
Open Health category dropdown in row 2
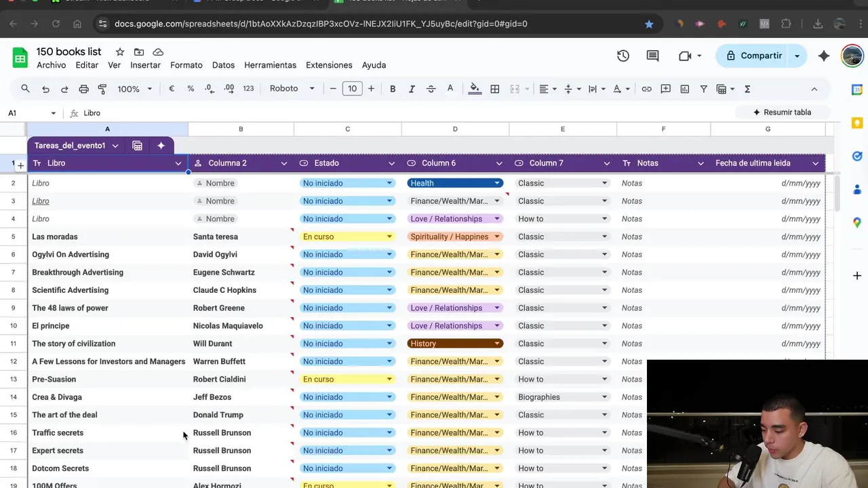497,183
